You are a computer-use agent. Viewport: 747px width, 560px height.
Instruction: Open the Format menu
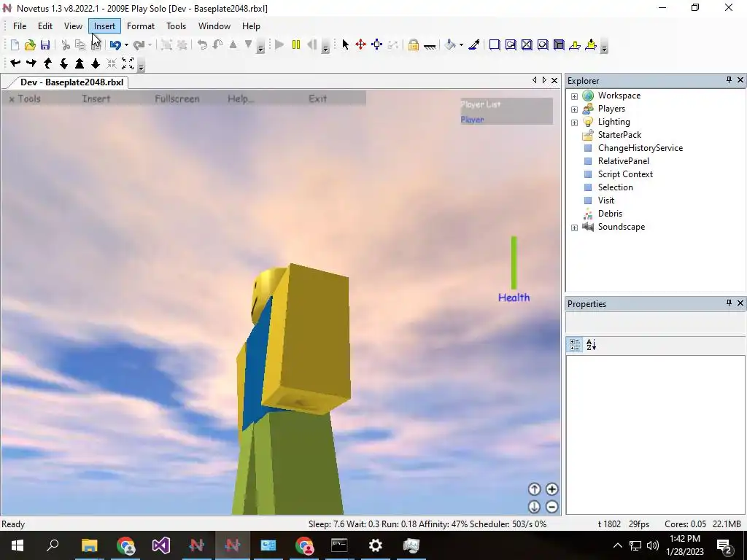click(x=141, y=26)
